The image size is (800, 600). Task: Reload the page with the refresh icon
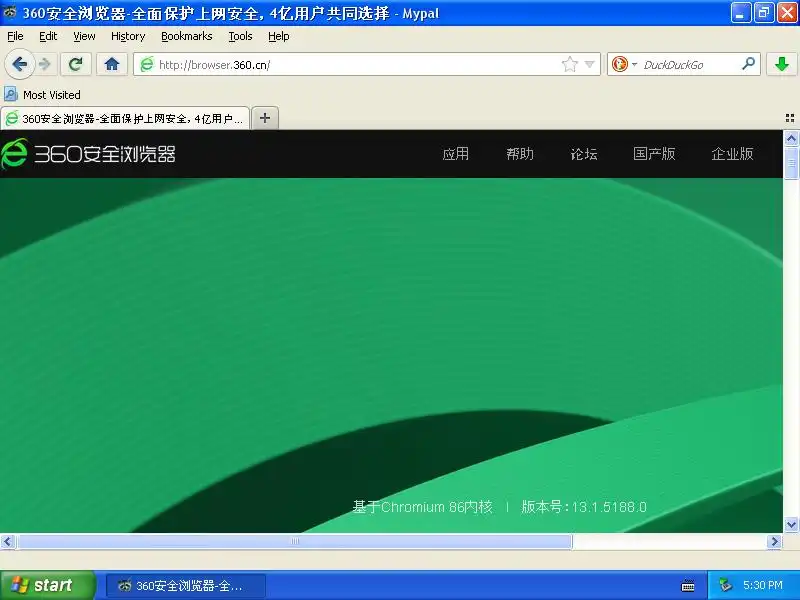coord(76,64)
